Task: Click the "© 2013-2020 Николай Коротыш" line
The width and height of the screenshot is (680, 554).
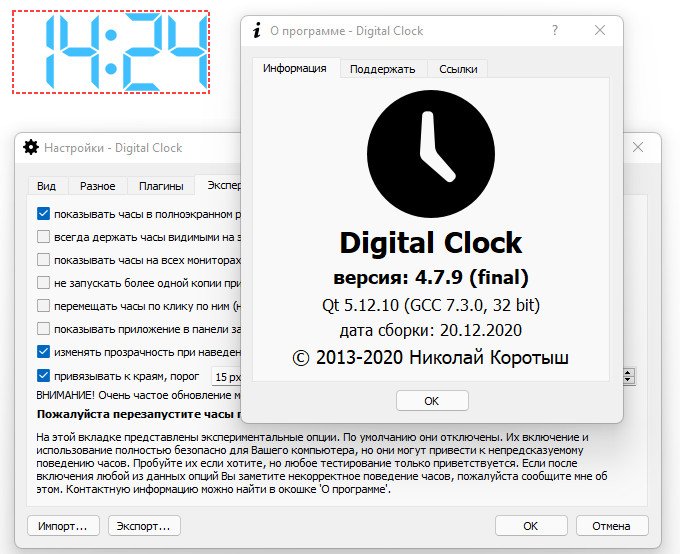Action: tap(431, 357)
